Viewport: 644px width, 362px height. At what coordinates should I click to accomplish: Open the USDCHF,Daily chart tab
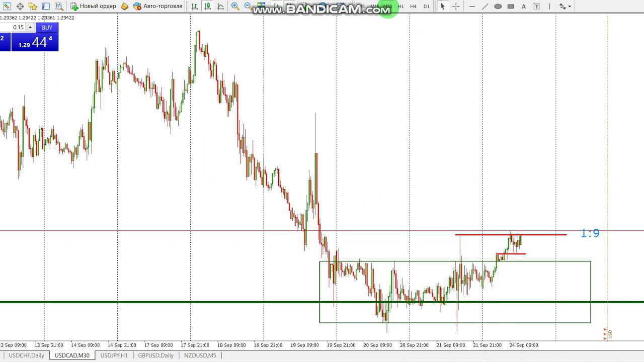[27, 355]
